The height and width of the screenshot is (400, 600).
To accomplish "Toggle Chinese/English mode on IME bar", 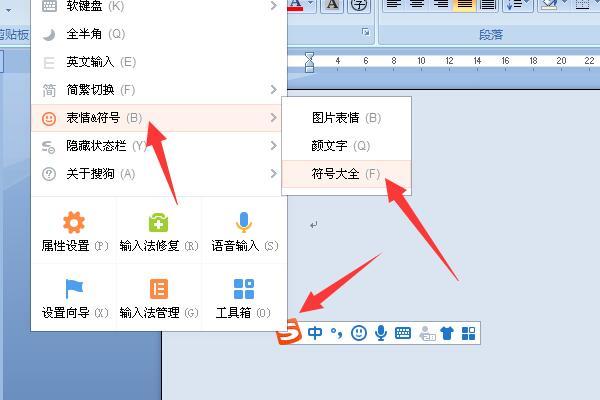I will (x=316, y=333).
